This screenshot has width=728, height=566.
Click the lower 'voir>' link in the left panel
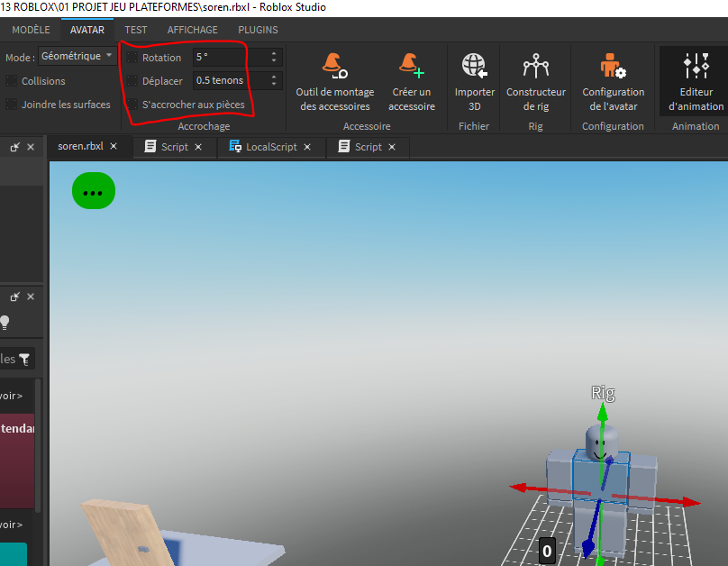[11, 525]
